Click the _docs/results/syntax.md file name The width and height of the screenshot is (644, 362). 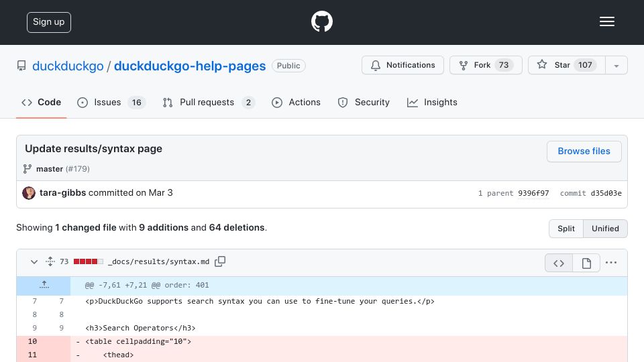tap(158, 262)
